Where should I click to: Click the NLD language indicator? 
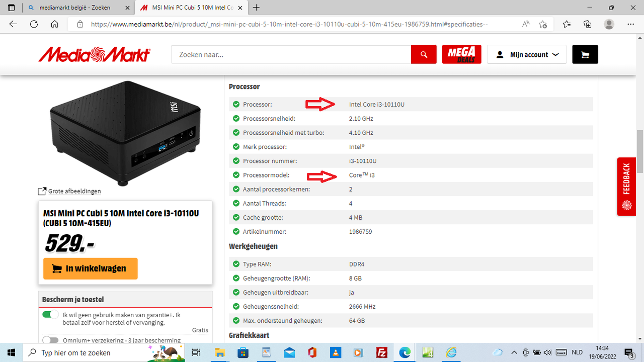click(578, 352)
